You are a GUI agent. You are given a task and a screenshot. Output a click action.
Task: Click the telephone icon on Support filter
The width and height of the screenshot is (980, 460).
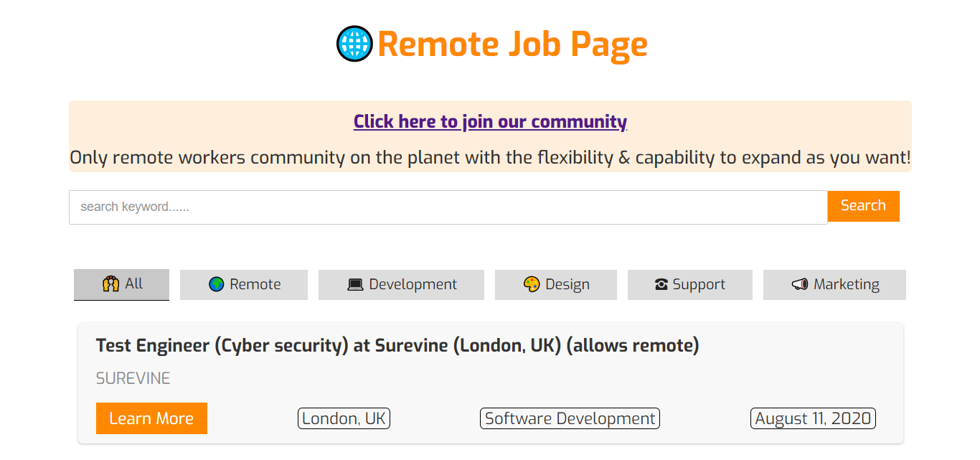[661, 285]
